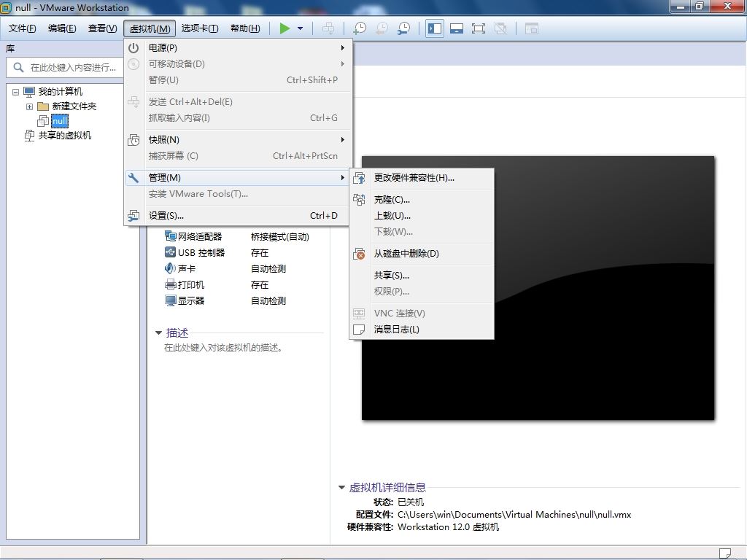The width and height of the screenshot is (747, 560).
Task: Click the USB 控制器 device icon
Action: (170, 252)
